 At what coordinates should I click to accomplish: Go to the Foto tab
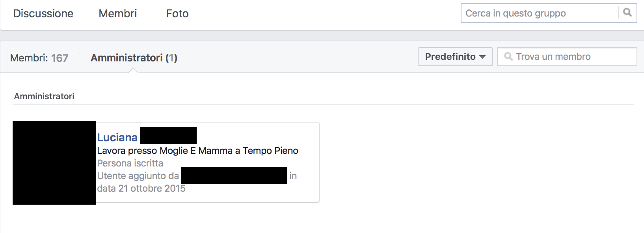(177, 13)
